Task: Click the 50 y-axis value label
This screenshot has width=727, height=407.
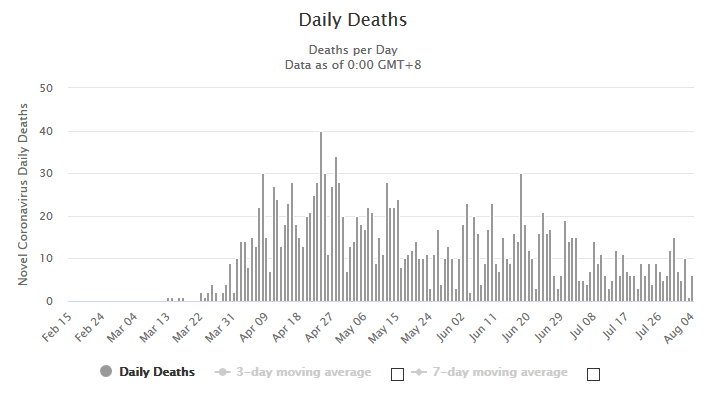Action: 46,88
